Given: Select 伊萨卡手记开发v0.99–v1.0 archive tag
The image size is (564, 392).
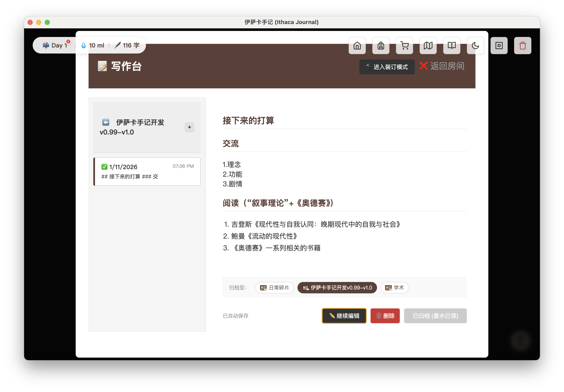Looking at the screenshot, I should coord(337,288).
